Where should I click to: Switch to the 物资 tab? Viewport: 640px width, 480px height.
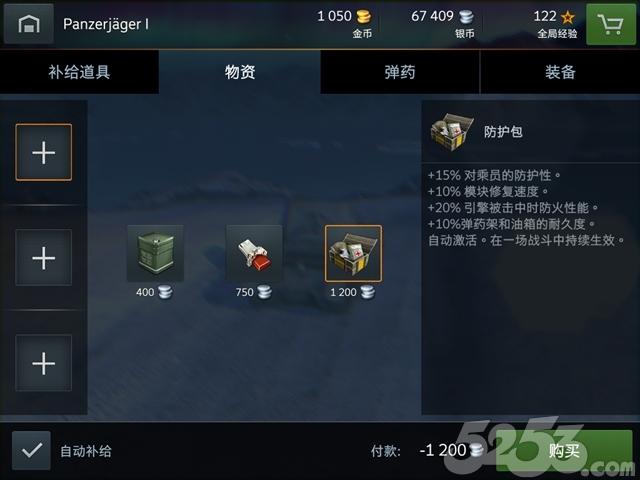[x=240, y=72]
